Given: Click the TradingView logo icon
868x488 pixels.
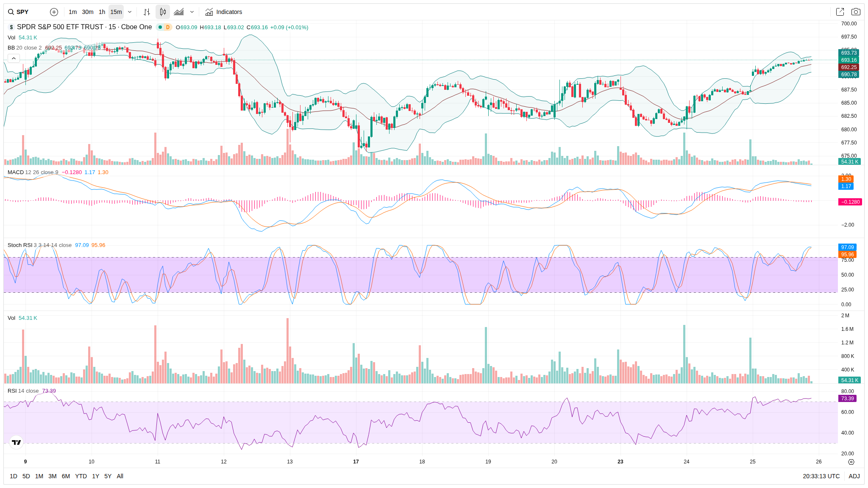Looking at the screenshot, I should tap(17, 442).
